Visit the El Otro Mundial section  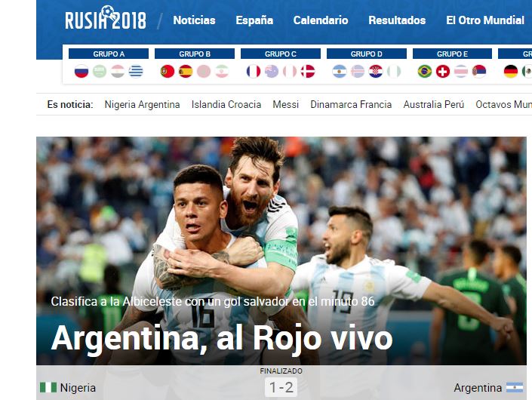[x=485, y=20]
